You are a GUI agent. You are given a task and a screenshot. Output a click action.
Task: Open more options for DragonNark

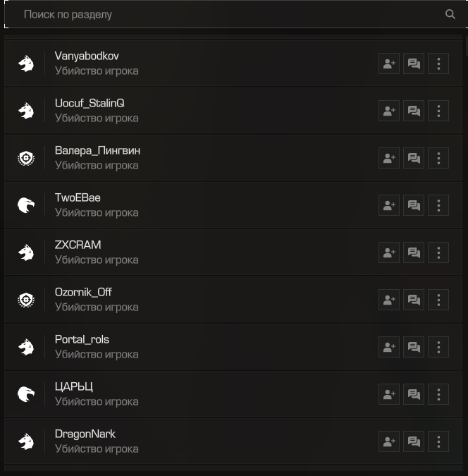(438, 441)
